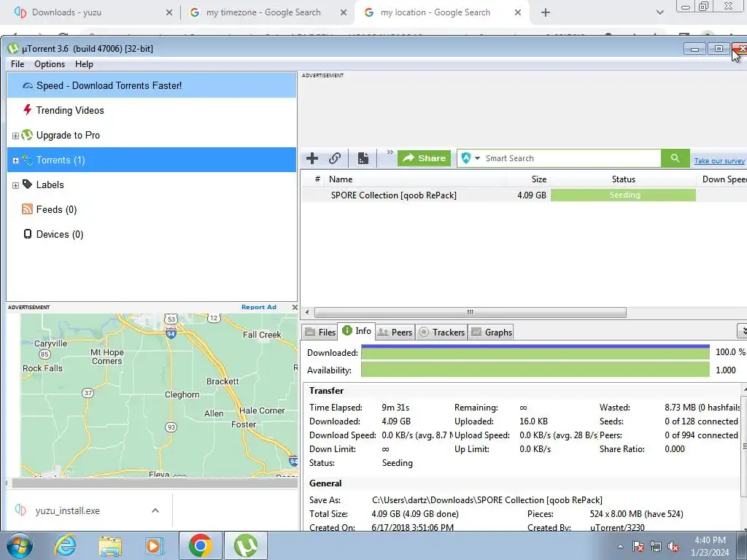Click the muted volume tray icon
This screenshot has height=560, width=747.
673,546
